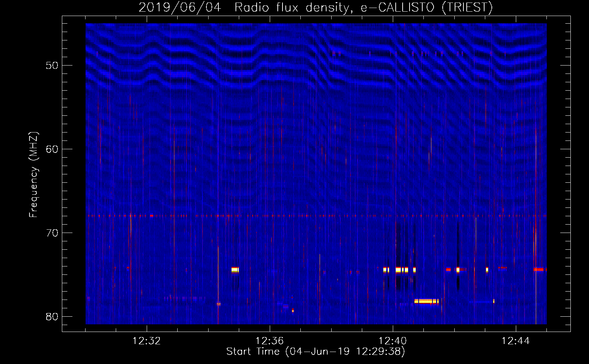Viewport: 589px width, 364px height.
Task: Click the bright burst near 12:35 at 74.5 MHz
Action: tap(235, 270)
